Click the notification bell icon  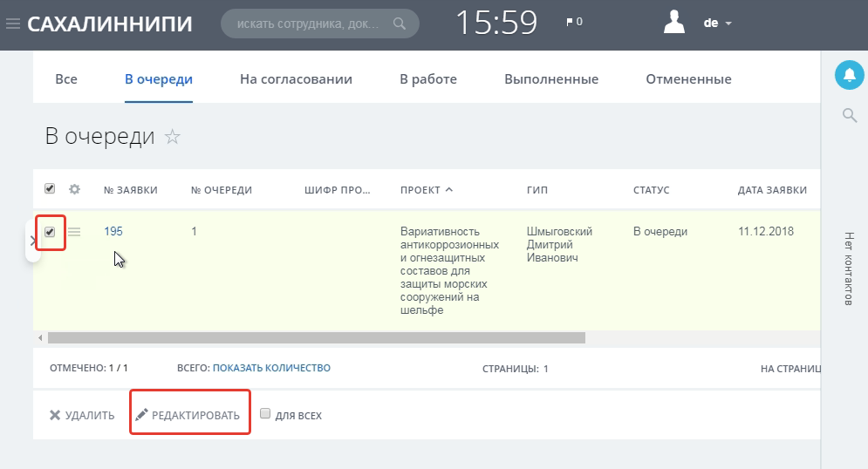point(849,75)
